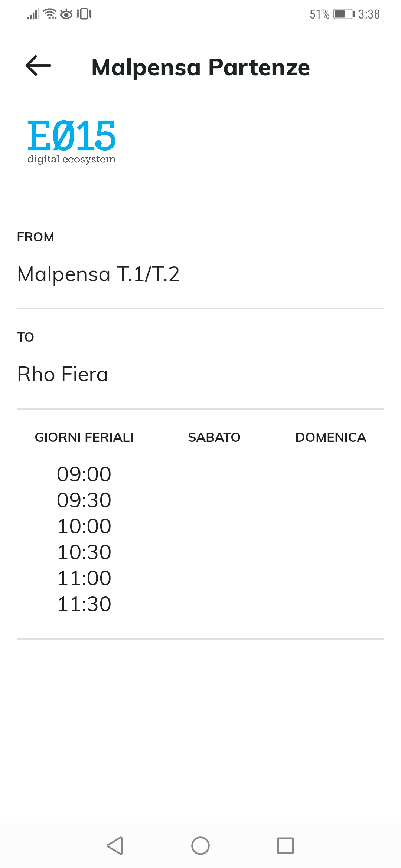
Task: Switch to the SABATO tab
Action: [x=214, y=437]
